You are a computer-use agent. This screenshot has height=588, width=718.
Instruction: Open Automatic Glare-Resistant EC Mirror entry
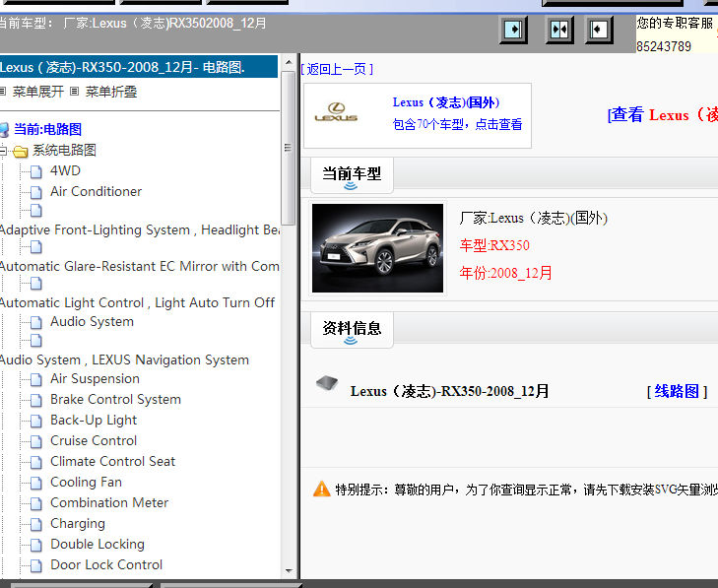140,267
